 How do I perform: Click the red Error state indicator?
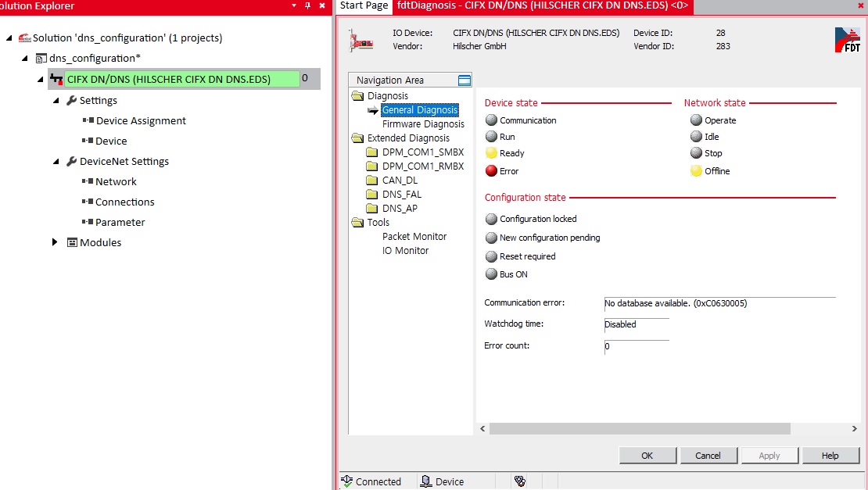(491, 171)
